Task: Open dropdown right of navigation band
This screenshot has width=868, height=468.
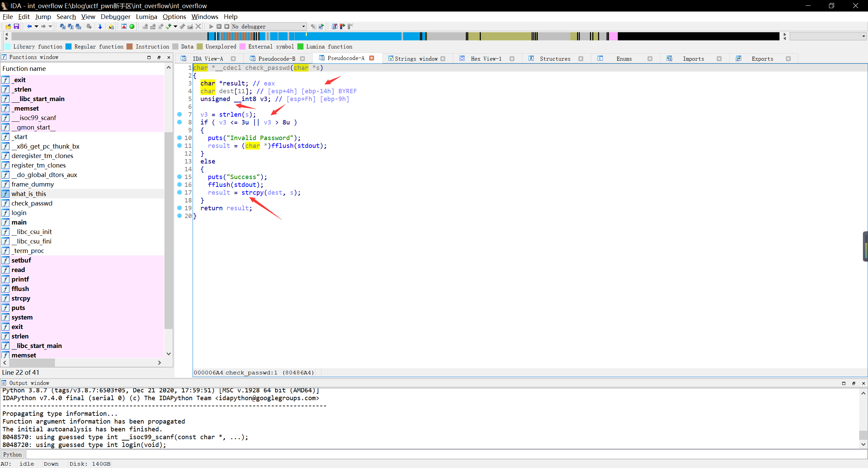Action: click(863, 36)
